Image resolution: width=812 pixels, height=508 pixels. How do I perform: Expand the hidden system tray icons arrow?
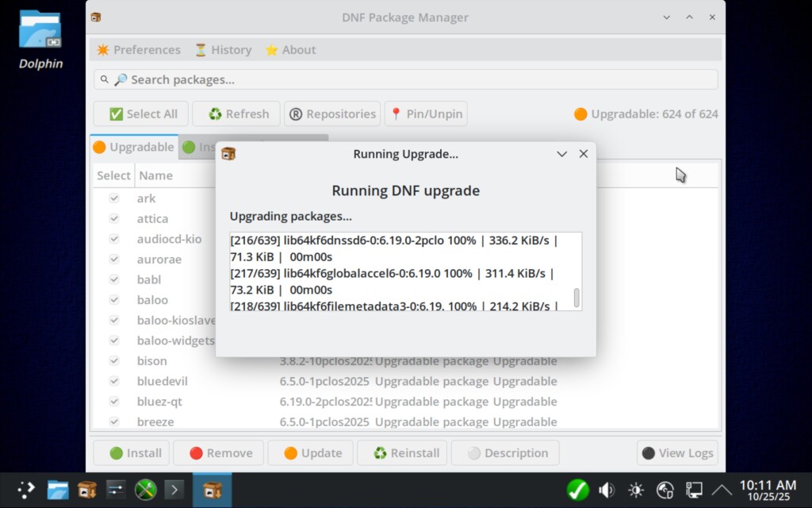pos(722,490)
